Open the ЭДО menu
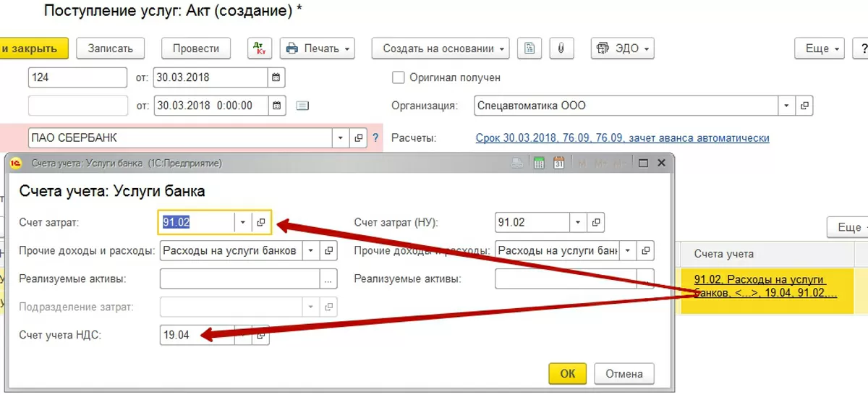The image size is (868, 400). click(x=622, y=48)
